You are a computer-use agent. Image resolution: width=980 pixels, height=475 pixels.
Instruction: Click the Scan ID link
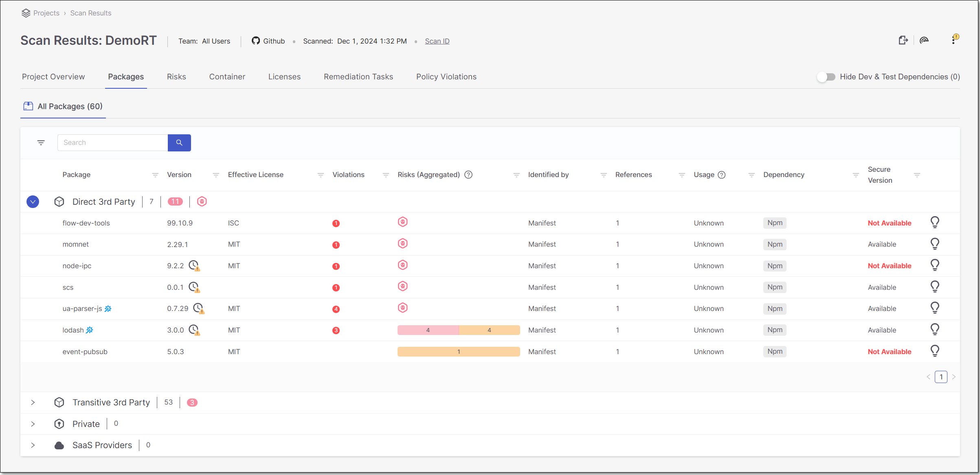437,41
